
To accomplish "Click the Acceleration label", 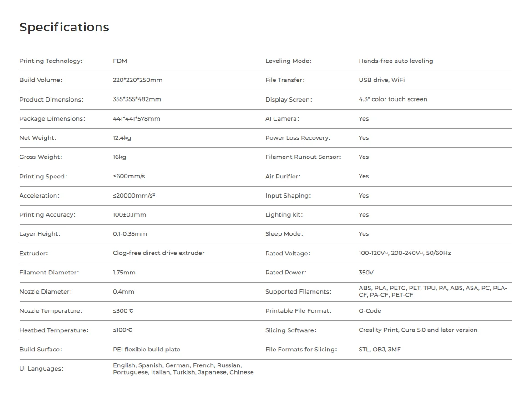I will [40, 196].
